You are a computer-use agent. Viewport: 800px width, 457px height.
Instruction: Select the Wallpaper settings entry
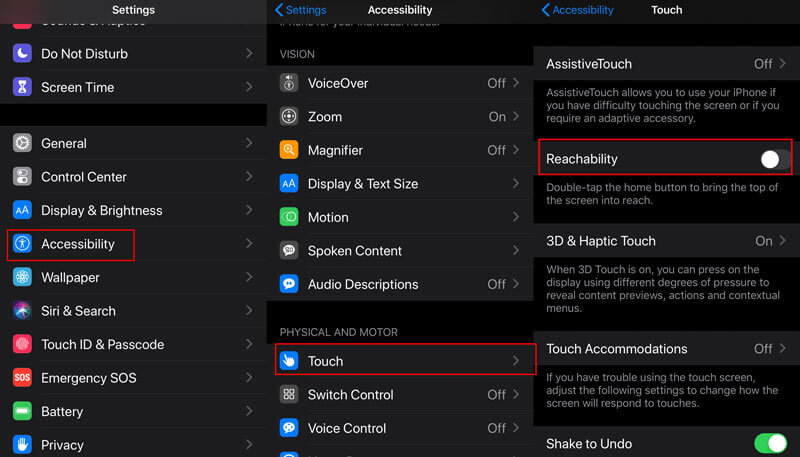click(133, 277)
